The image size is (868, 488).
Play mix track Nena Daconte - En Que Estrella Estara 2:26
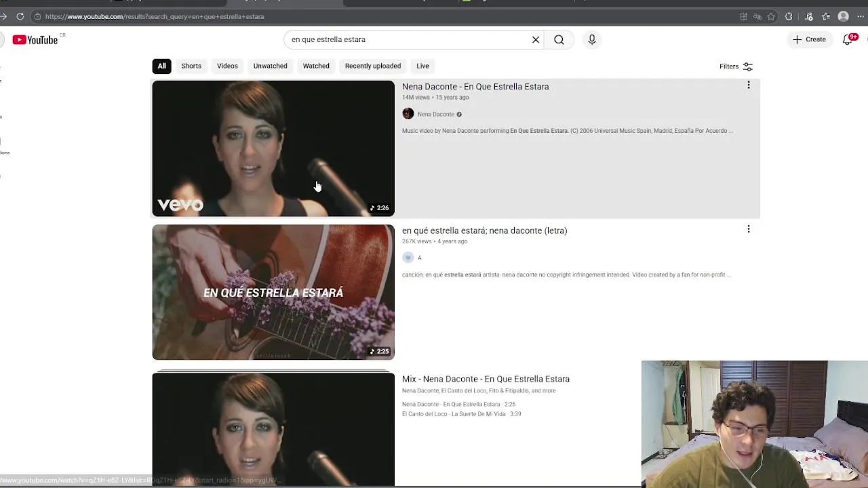[x=459, y=405]
